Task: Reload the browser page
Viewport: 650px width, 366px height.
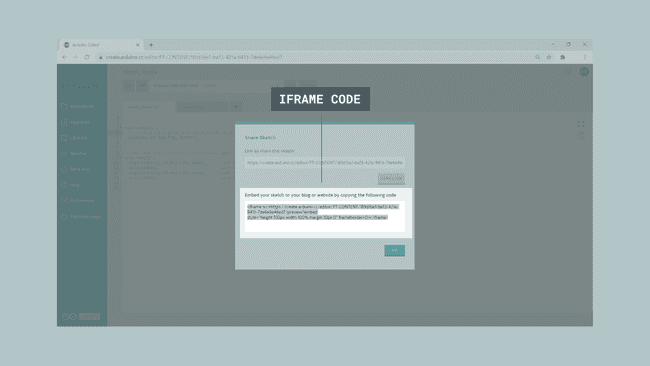Action: [x=87, y=57]
